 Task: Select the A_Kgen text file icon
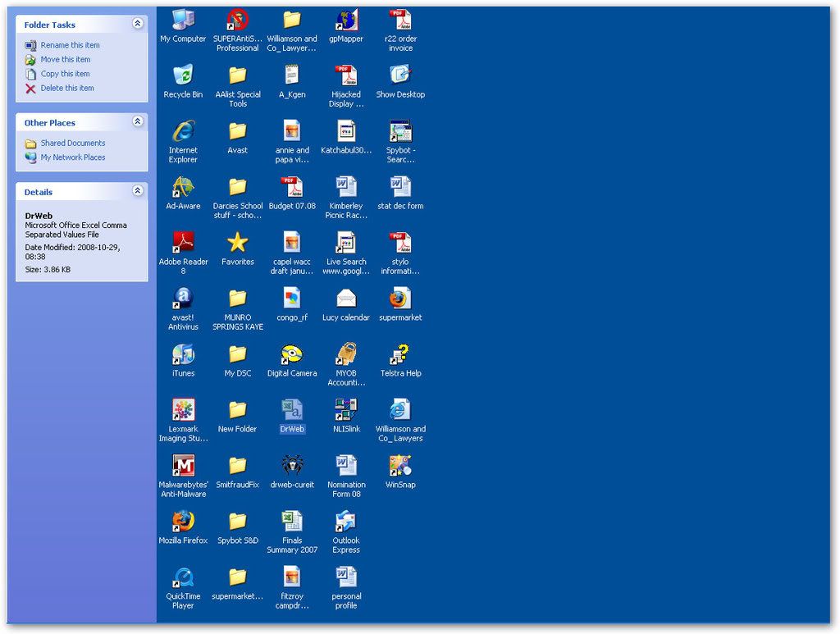(292, 75)
